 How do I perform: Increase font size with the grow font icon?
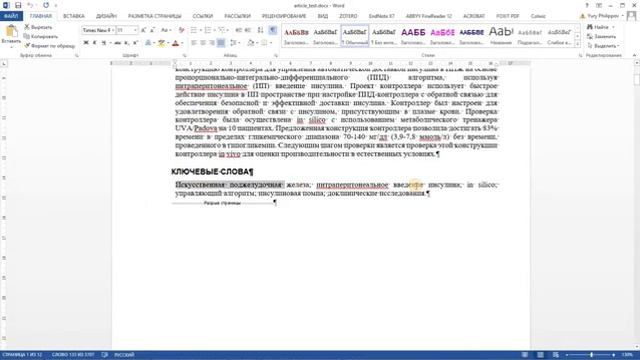point(143,30)
